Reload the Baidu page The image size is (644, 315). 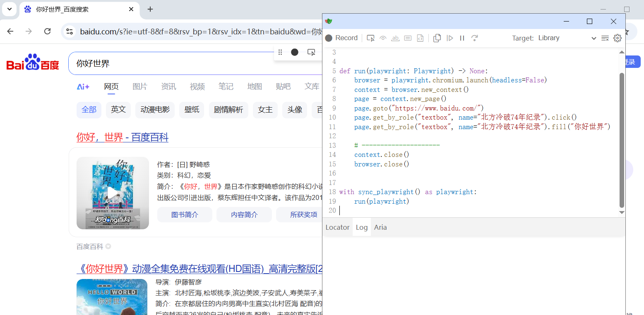point(47,31)
